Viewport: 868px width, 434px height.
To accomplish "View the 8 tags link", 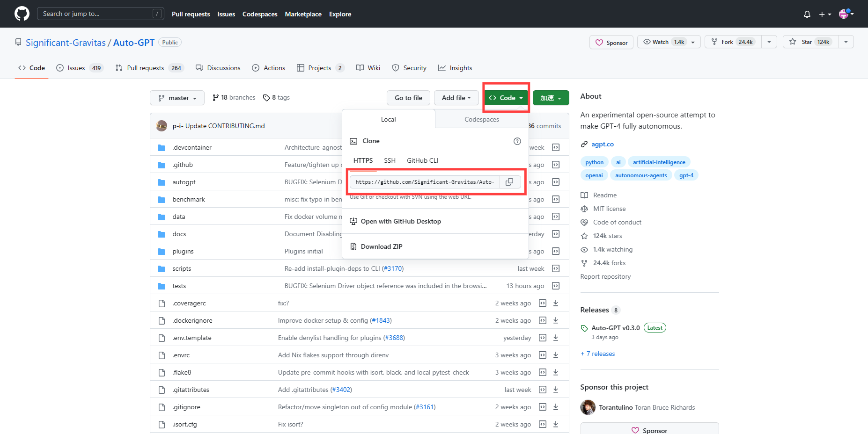I will (x=276, y=98).
